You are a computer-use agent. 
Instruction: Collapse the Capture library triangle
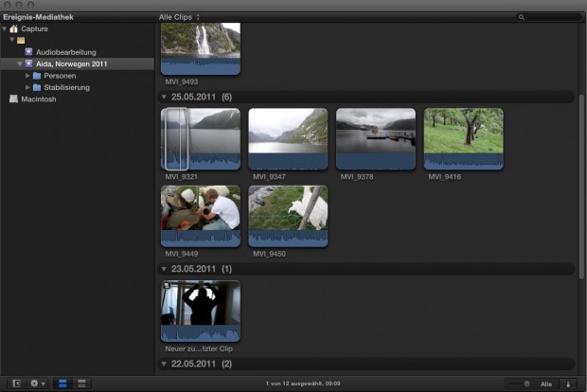click(5, 28)
